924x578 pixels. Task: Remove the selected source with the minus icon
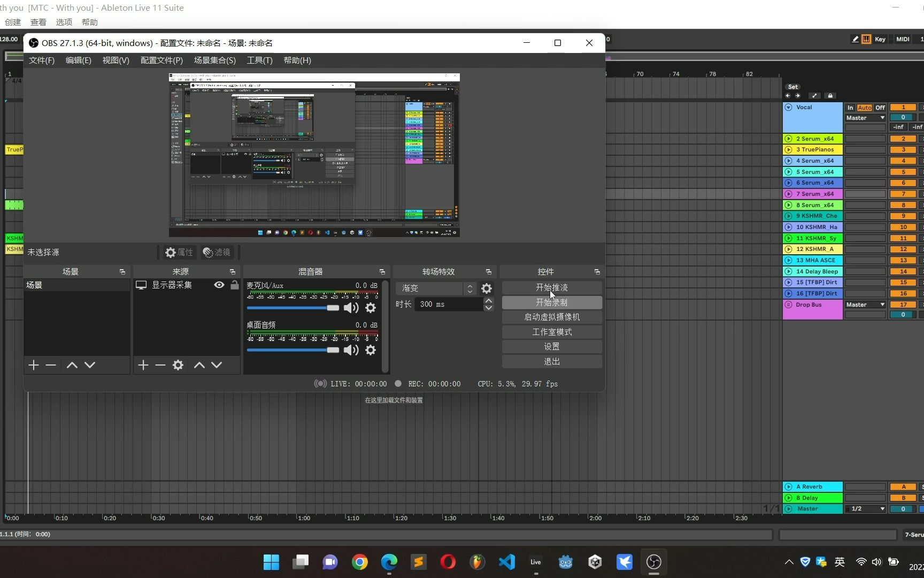160,365
